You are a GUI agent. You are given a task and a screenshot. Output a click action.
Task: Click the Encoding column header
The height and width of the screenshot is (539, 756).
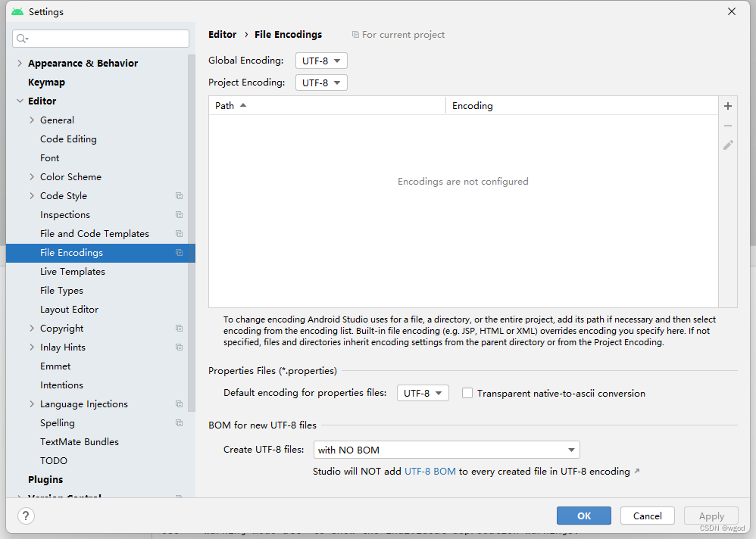(582, 105)
